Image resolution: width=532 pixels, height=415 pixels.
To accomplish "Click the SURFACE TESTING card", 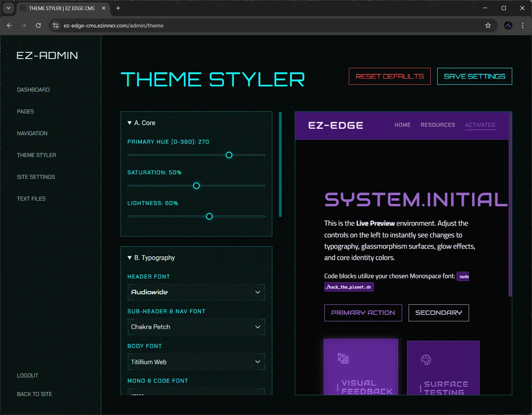I will coord(443,368).
